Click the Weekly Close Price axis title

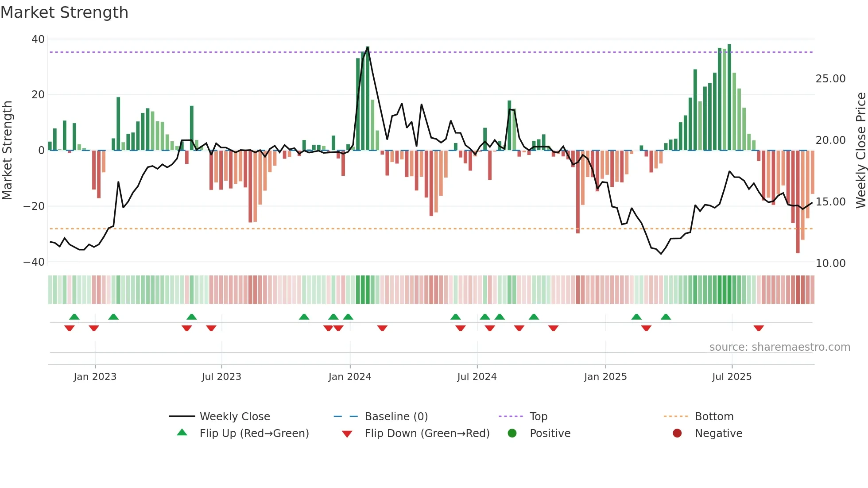860,151
